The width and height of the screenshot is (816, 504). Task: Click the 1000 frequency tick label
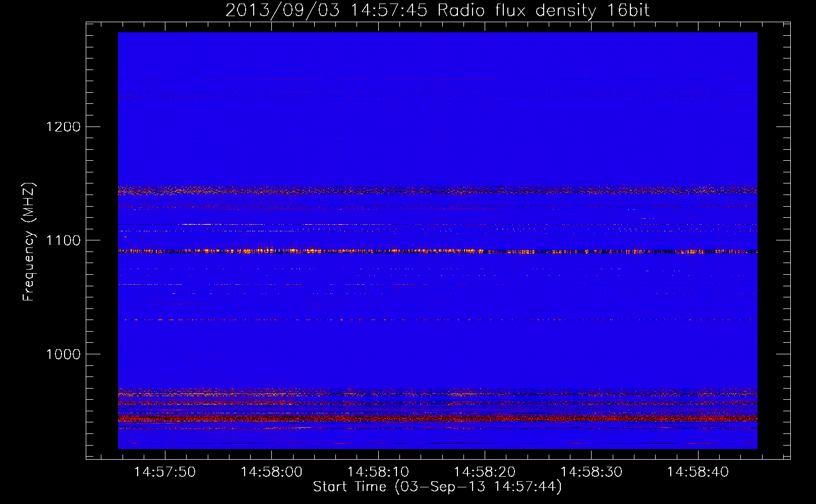click(64, 354)
